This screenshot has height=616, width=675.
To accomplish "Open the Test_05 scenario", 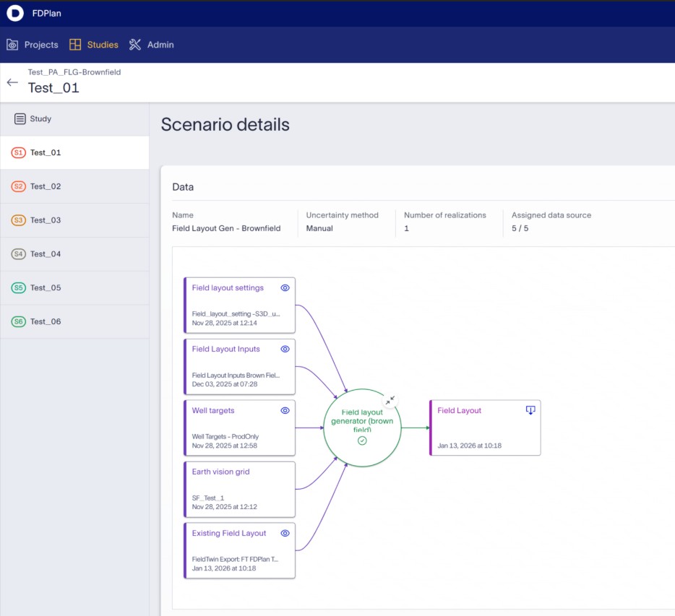I will pyautogui.click(x=46, y=287).
